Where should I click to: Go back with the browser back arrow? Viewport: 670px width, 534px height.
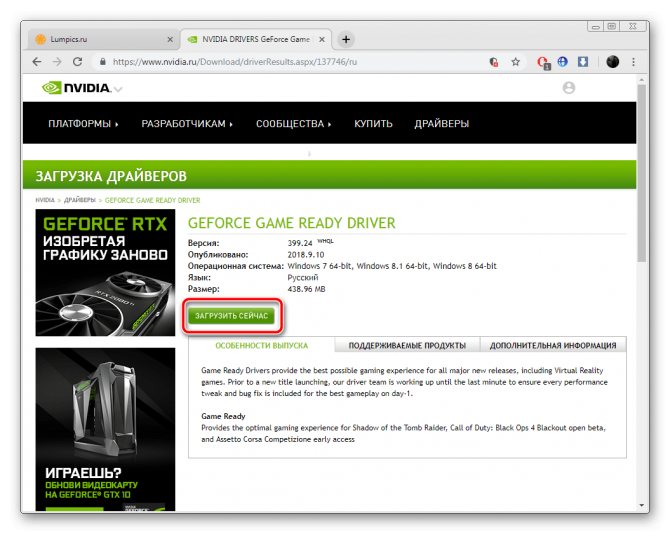[x=37, y=62]
